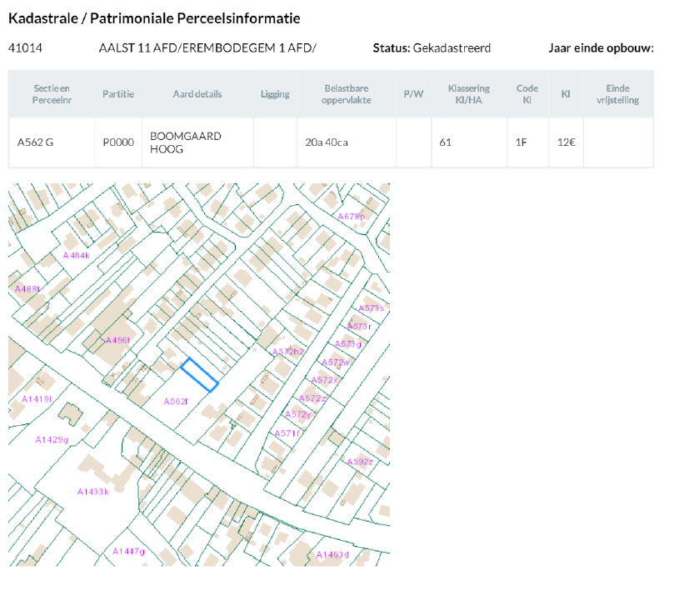This screenshot has width=689, height=616.
Task: Select parcel A572h2 on the map
Action: click(288, 352)
